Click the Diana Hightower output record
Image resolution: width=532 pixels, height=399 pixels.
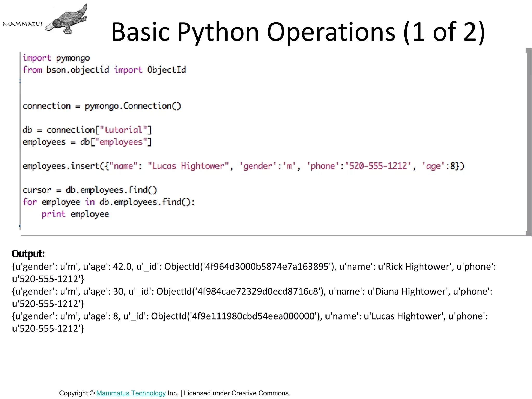(x=252, y=297)
